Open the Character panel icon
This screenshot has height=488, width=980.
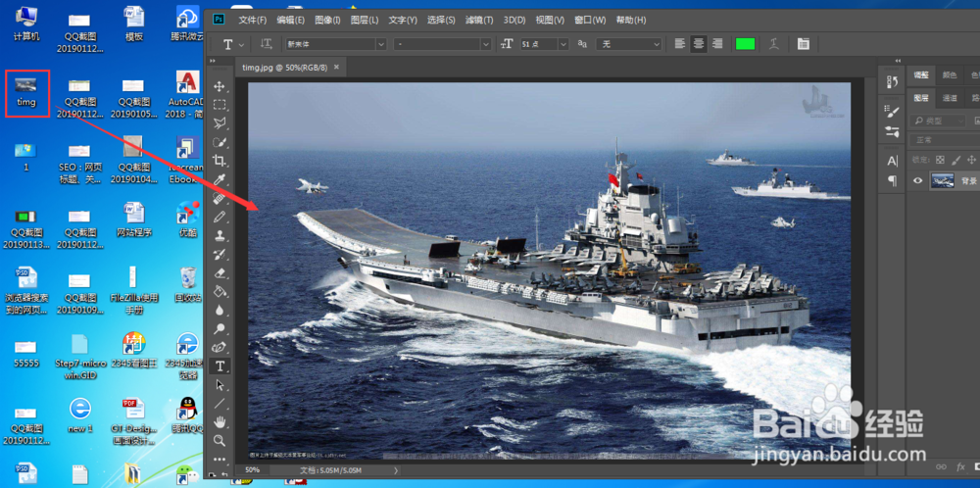(893, 162)
